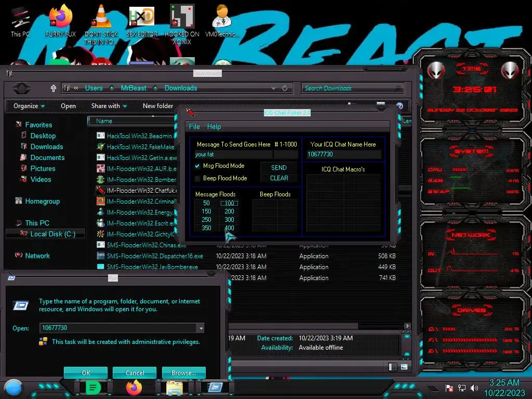Click the IM-Flooder.Win32.Bomber file icon
The height and width of the screenshot is (399, 532).
(x=100, y=179)
